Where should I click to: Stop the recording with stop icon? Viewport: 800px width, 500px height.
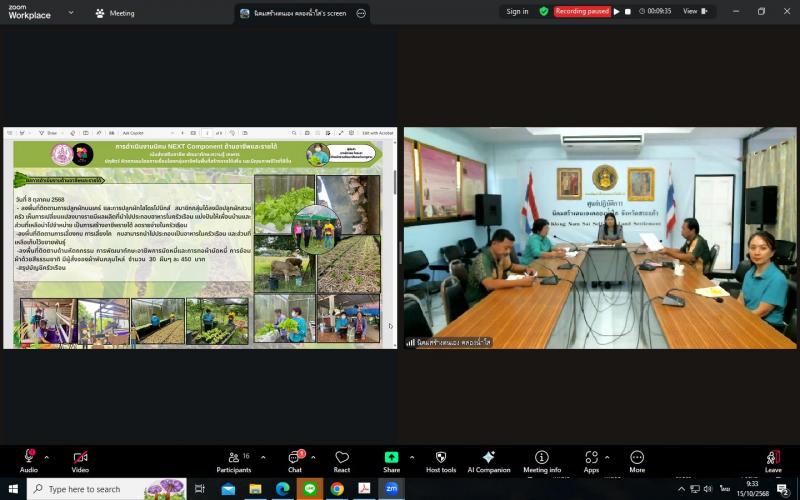628,11
